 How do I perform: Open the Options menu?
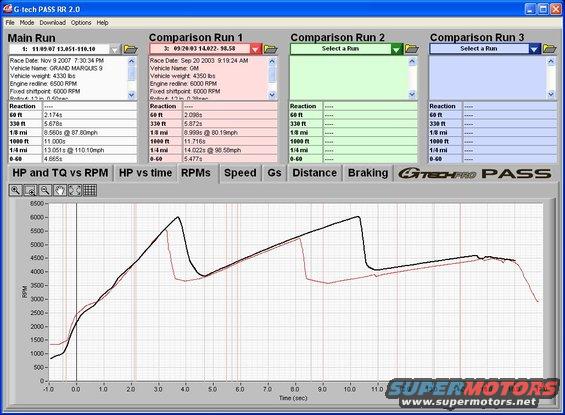pos(81,23)
